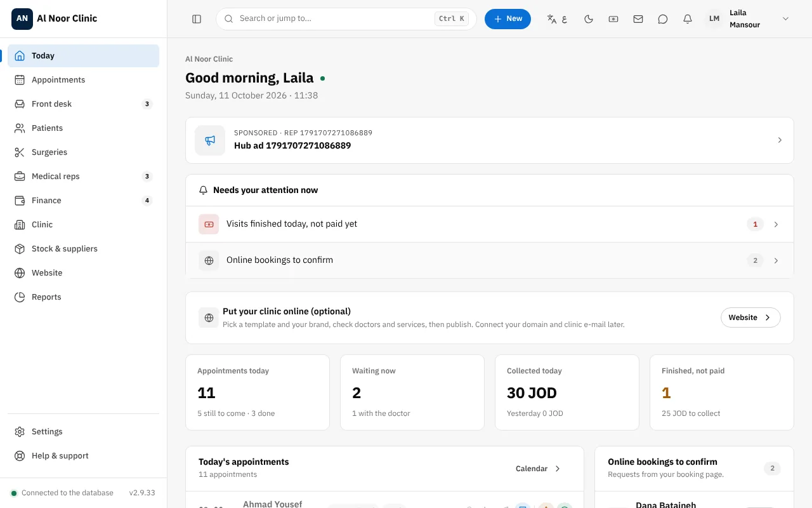Open the Calendar link for today's appointments

[538, 469]
